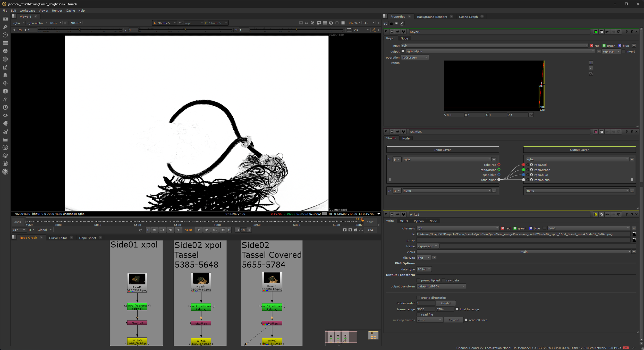This screenshot has height=350, width=644.
Task: Open the Render menu
Action: 57,11
